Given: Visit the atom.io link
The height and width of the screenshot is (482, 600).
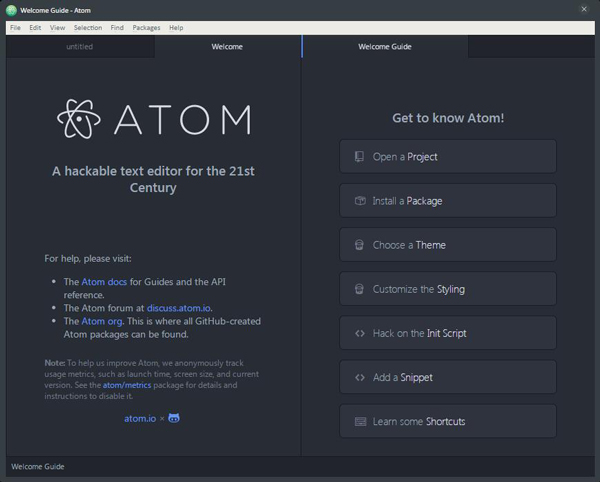Looking at the screenshot, I should click(140, 418).
